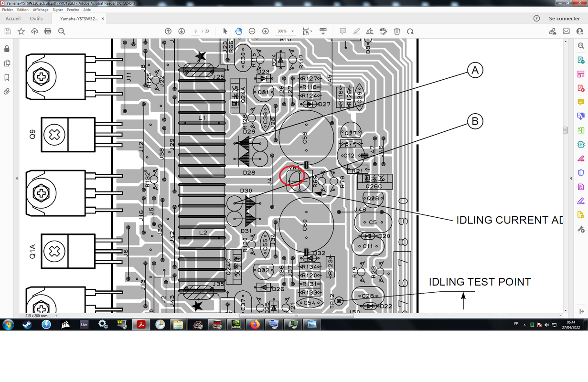Screen dimensions: 588x382
Task: Close the Yamaha-YSTSW32 document tab
Action: click(102, 19)
